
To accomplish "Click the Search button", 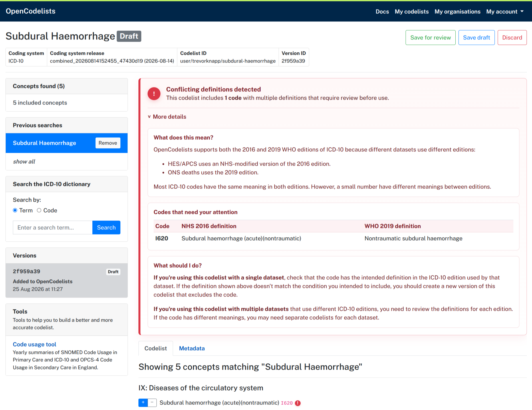I will pyautogui.click(x=106, y=227).
